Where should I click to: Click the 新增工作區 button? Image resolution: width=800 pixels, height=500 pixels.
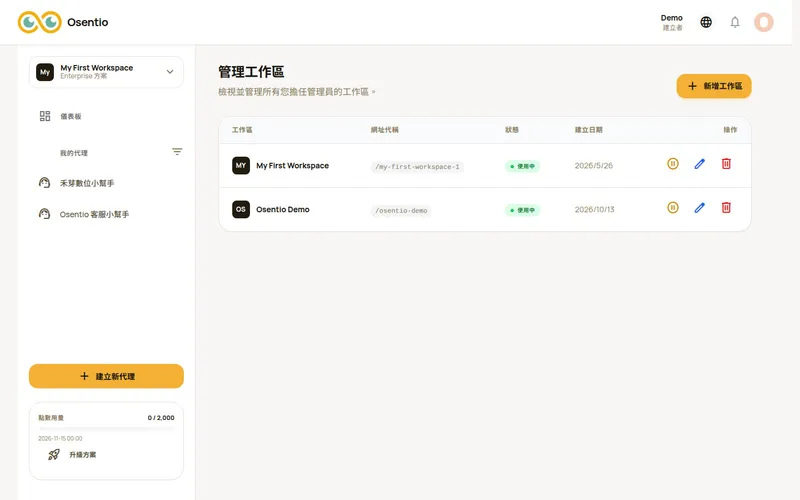pos(714,86)
